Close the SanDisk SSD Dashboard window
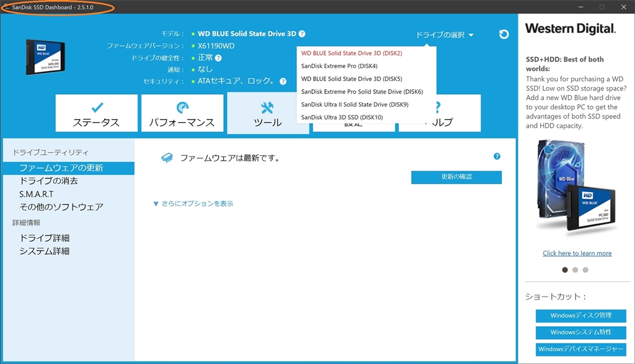The image size is (635, 364). [x=624, y=7]
